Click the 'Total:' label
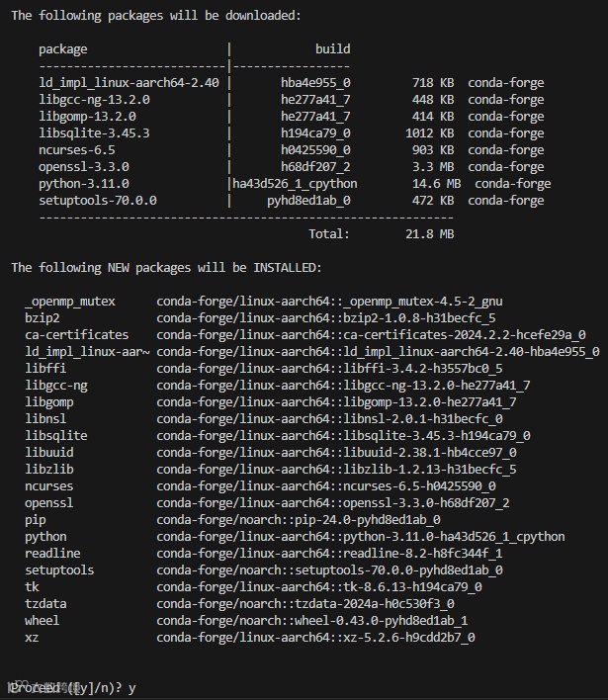 [x=329, y=234]
